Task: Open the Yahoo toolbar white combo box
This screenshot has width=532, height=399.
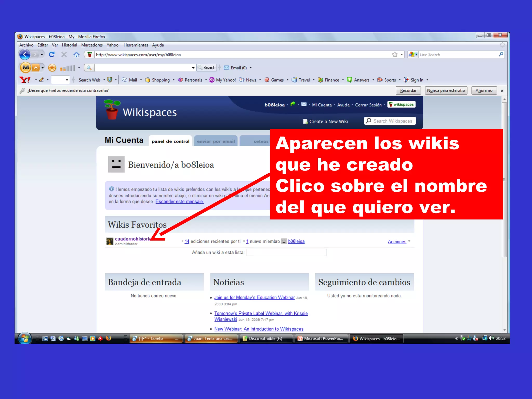Action: pyautogui.click(x=60, y=80)
